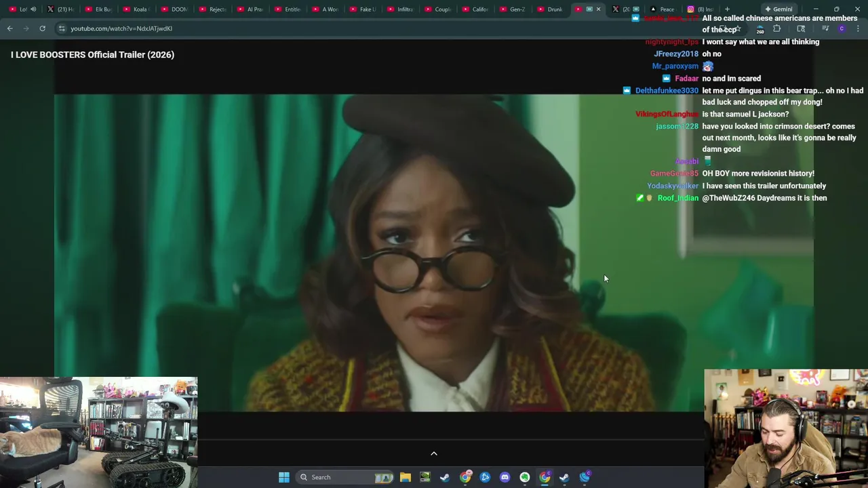868x488 pixels.
Task: Switch to the 'Koala' tab
Action: [136, 9]
